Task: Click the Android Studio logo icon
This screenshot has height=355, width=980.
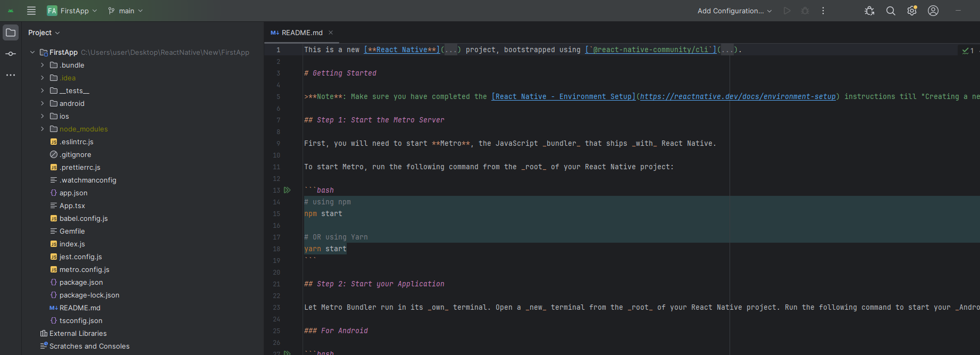Action: coord(11,11)
